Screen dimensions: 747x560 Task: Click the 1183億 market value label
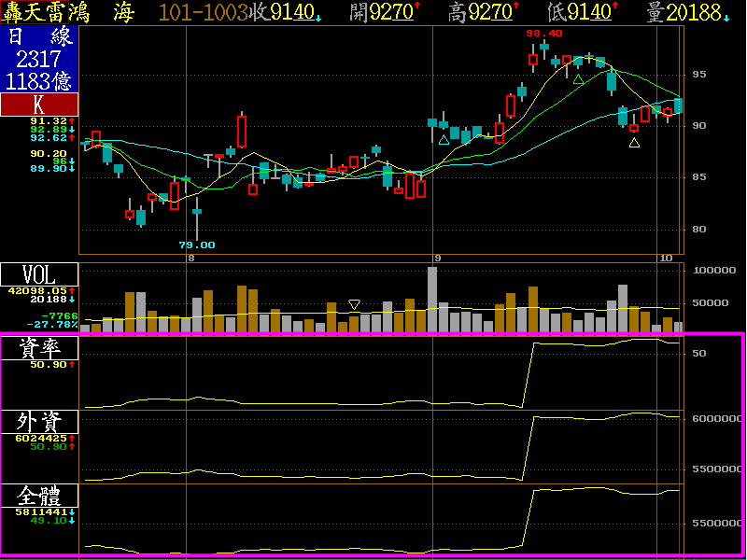click(39, 81)
